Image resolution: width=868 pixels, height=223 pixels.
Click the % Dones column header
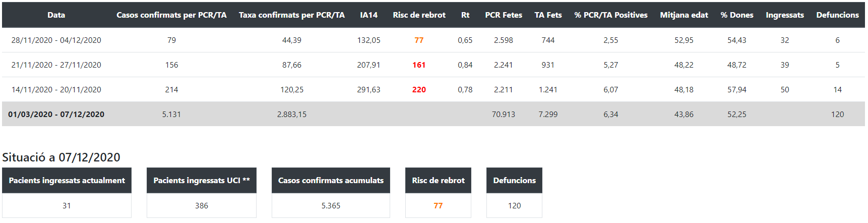(x=736, y=15)
